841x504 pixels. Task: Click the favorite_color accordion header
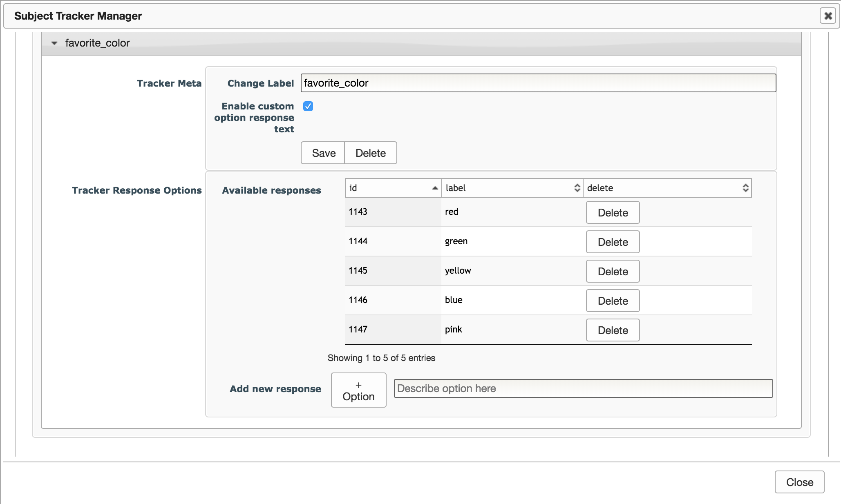pos(421,43)
